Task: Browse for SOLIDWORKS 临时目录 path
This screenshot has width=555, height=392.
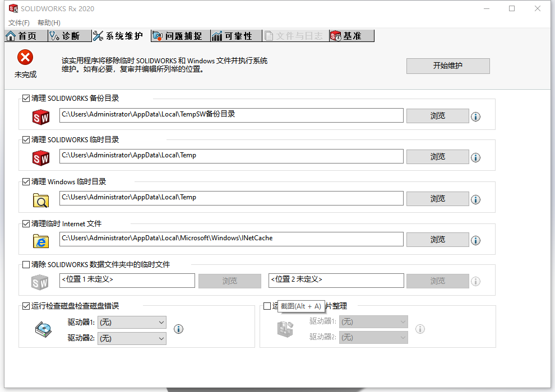Action: (x=437, y=157)
